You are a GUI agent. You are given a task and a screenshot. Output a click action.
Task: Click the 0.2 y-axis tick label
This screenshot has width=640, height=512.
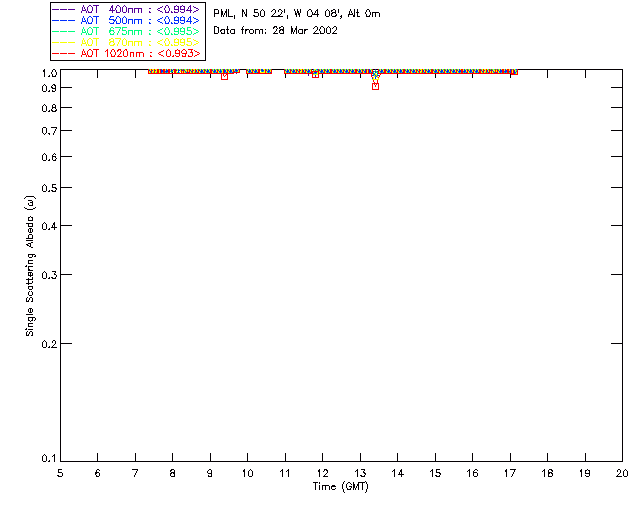pyautogui.click(x=49, y=344)
